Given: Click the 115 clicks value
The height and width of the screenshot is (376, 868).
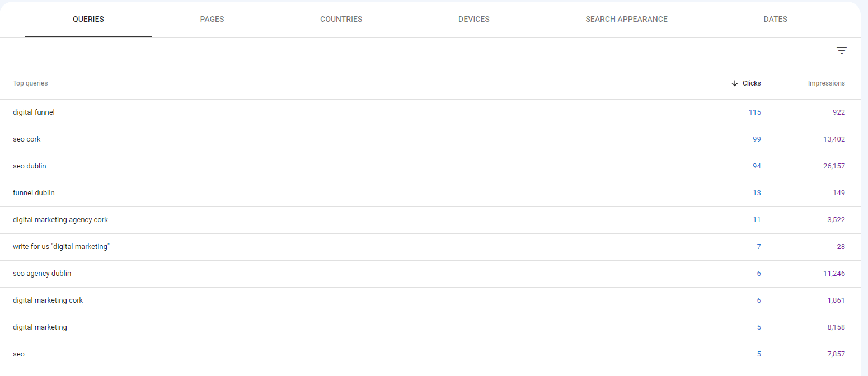Looking at the screenshot, I should tap(755, 112).
